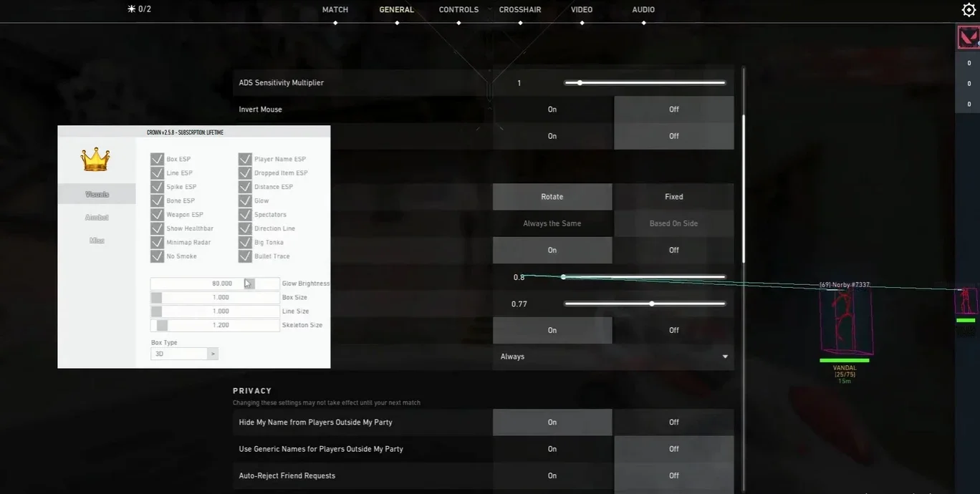Image resolution: width=980 pixels, height=494 pixels.
Task: Click the PRIVACY section heading
Action: [x=252, y=391]
